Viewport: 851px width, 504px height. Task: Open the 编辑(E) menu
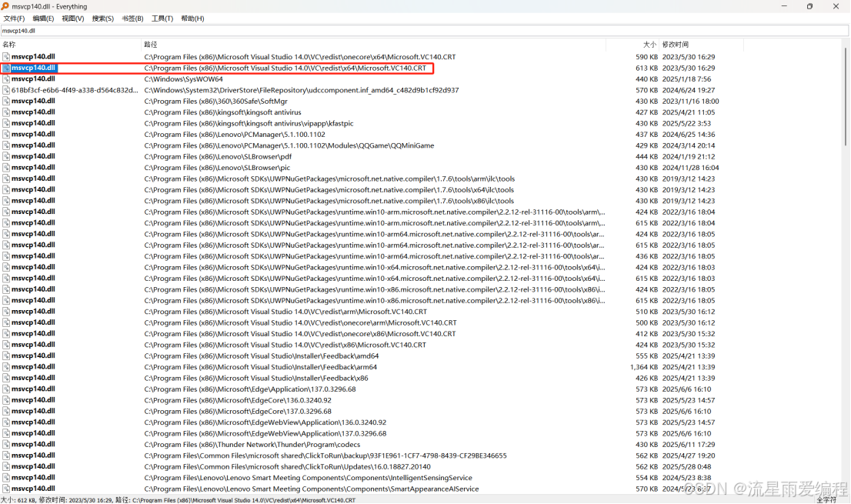point(43,18)
